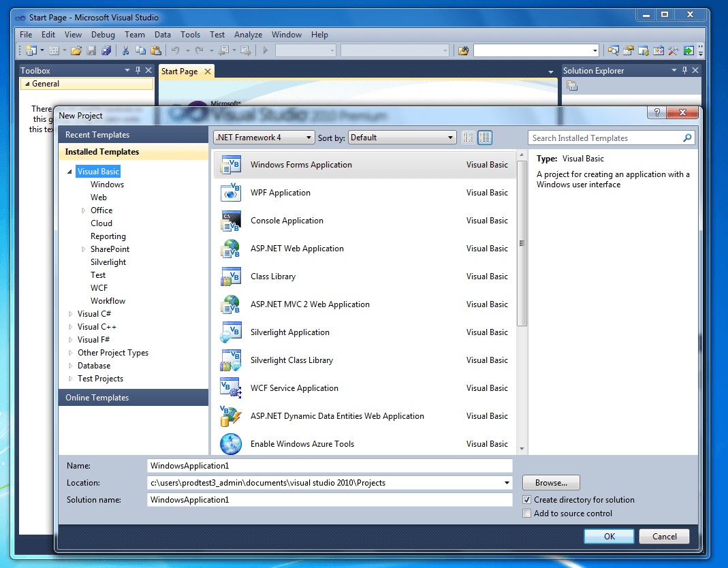Open the Analyze menu
The width and height of the screenshot is (728, 568).
click(x=248, y=34)
